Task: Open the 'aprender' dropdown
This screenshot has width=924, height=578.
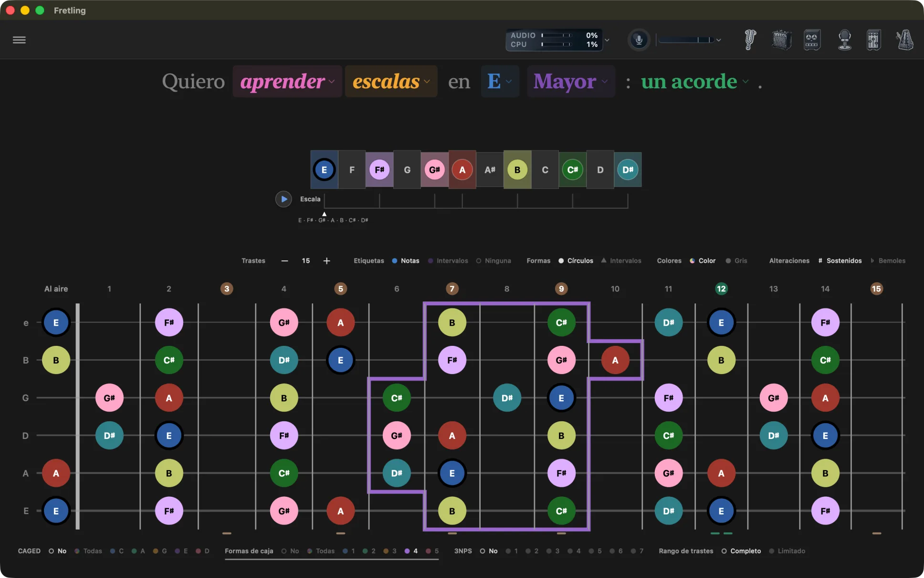Action: pyautogui.click(x=287, y=82)
